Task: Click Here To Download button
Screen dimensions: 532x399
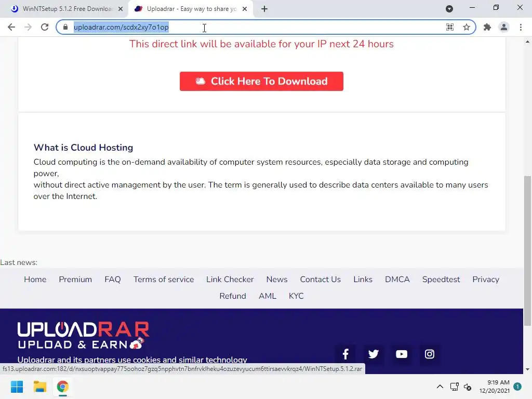Action: [261, 81]
